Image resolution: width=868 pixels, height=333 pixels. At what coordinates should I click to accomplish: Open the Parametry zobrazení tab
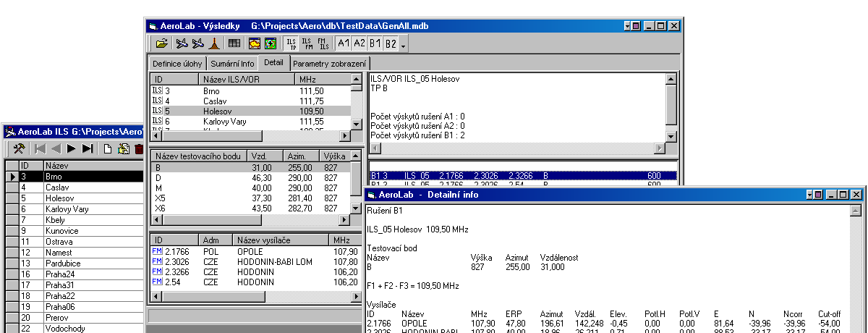[x=329, y=64]
